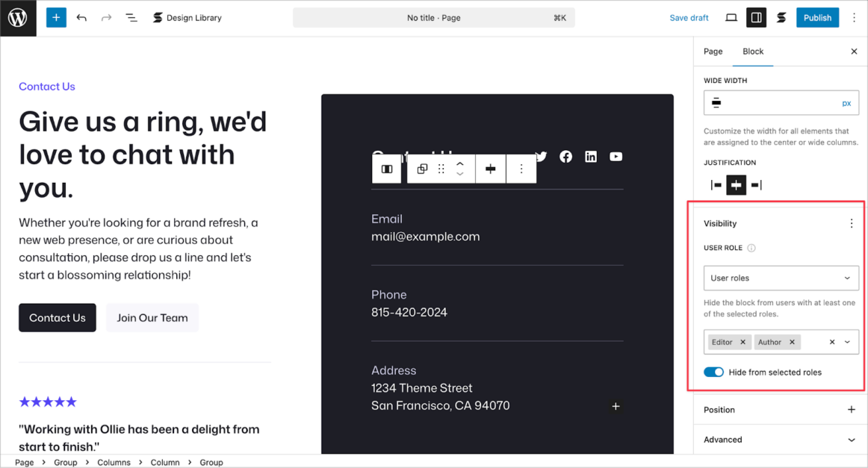Screen dimensions: 868x468
Task: Toggle Hide from selected roles
Action: coord(713,372)
